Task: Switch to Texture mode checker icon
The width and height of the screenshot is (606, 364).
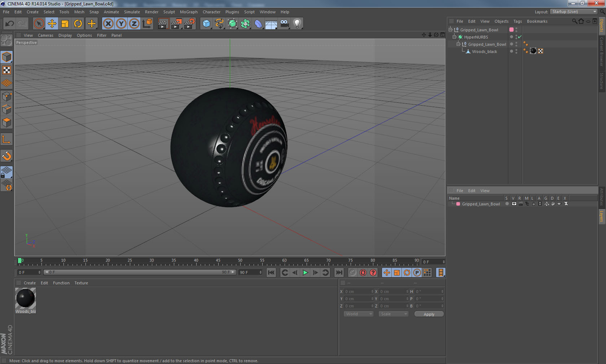Action: [6, 70]
